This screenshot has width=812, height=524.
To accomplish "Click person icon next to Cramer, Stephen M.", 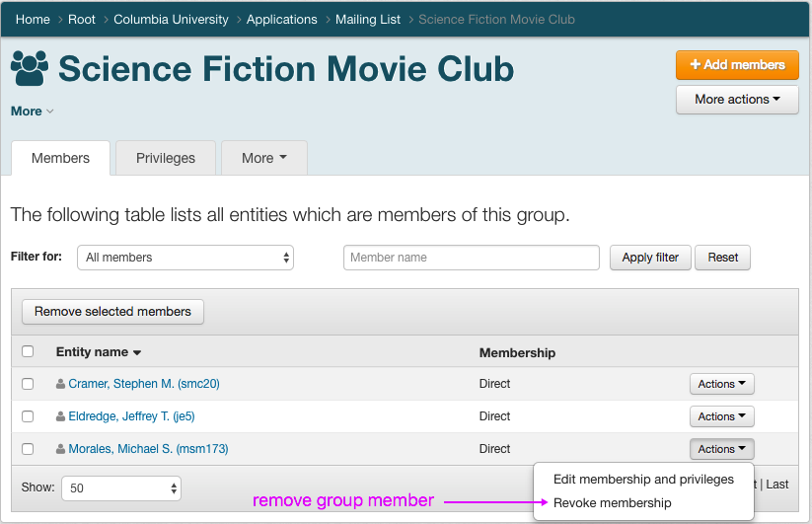I will click(60, 384).
